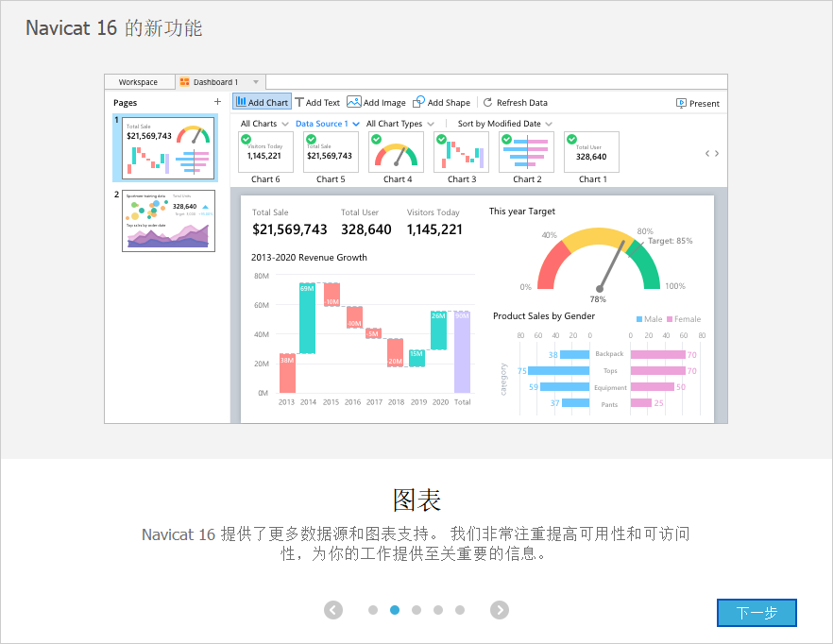
Task: Open the tab list dropdown arrow
Action: click(x=256, y=82)
